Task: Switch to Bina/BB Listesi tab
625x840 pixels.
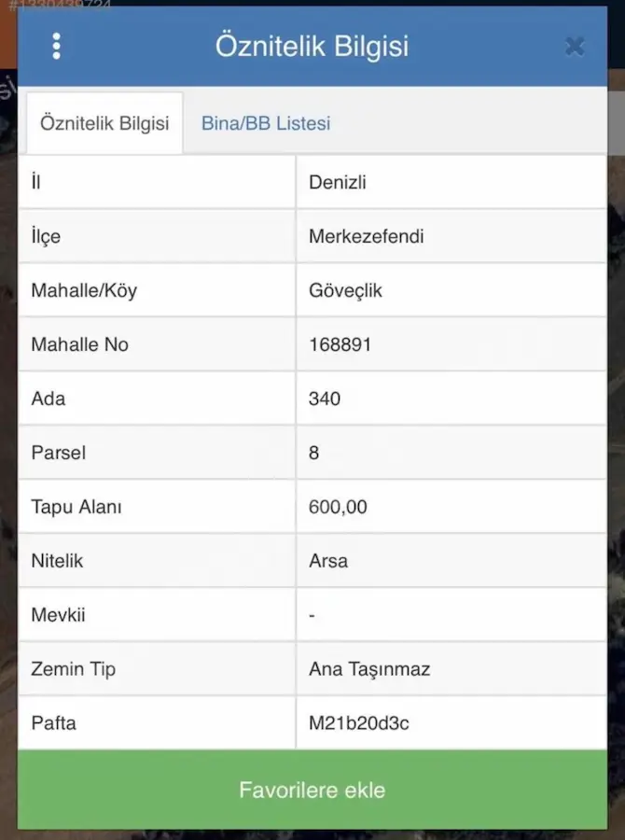Action: coord(266,123)
